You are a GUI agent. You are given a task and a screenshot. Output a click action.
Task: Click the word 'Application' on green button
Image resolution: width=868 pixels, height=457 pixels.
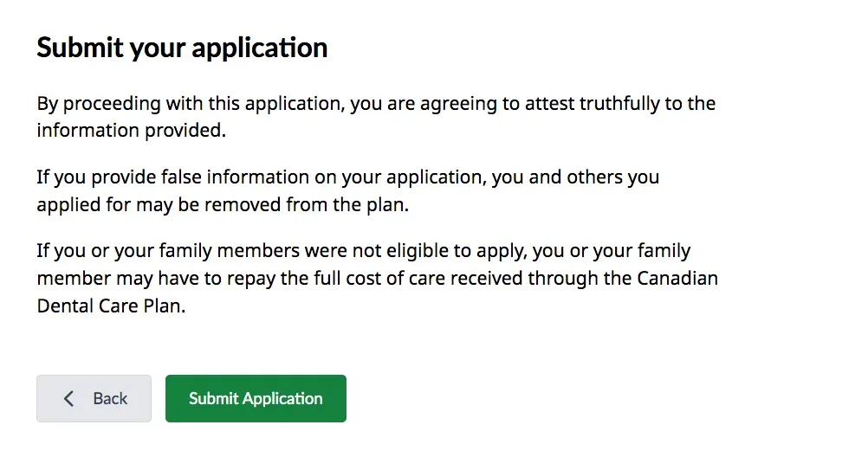point(282,399)
